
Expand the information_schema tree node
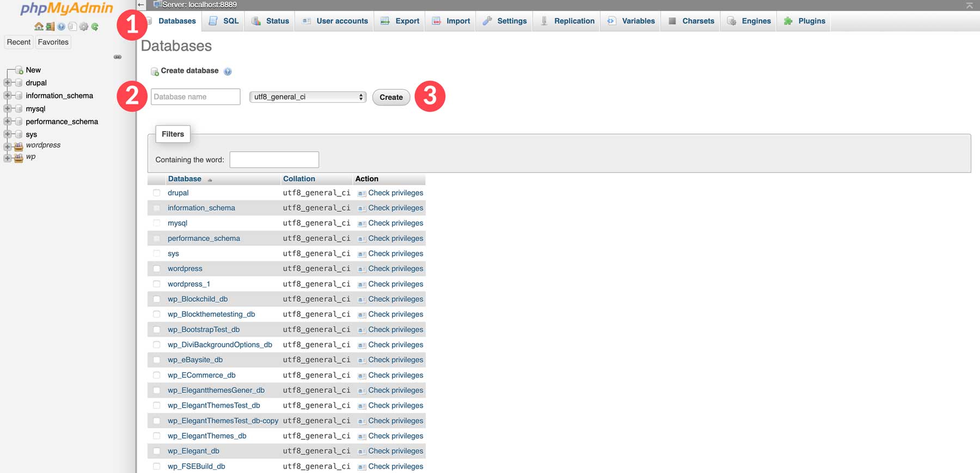point(7,95)
